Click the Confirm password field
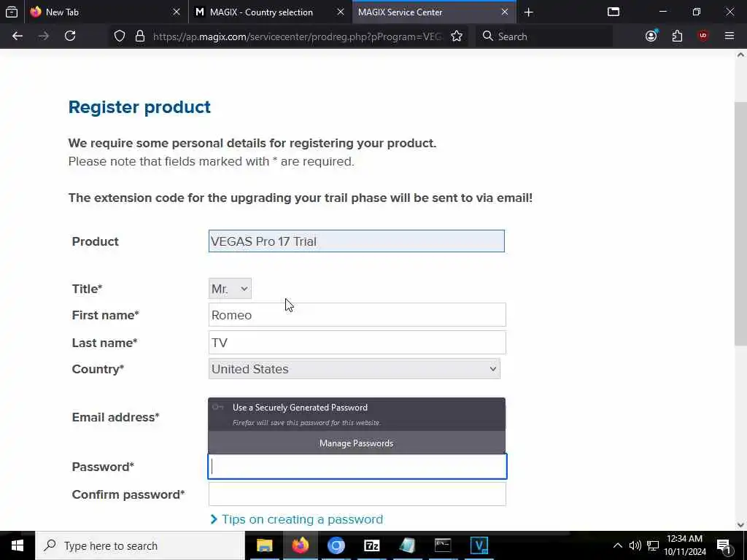747x560 pixels. pyautogui.click(x=357, y=494)
